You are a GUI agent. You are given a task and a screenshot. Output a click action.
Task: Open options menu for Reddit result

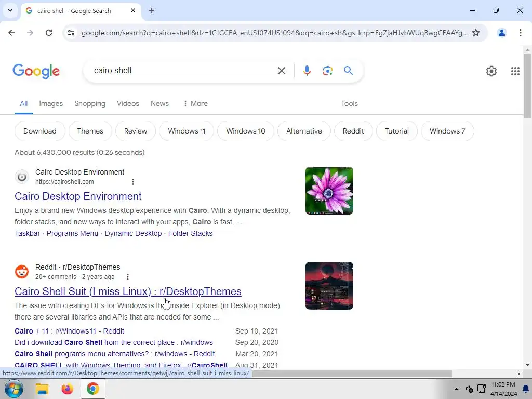tap(128, 277)
